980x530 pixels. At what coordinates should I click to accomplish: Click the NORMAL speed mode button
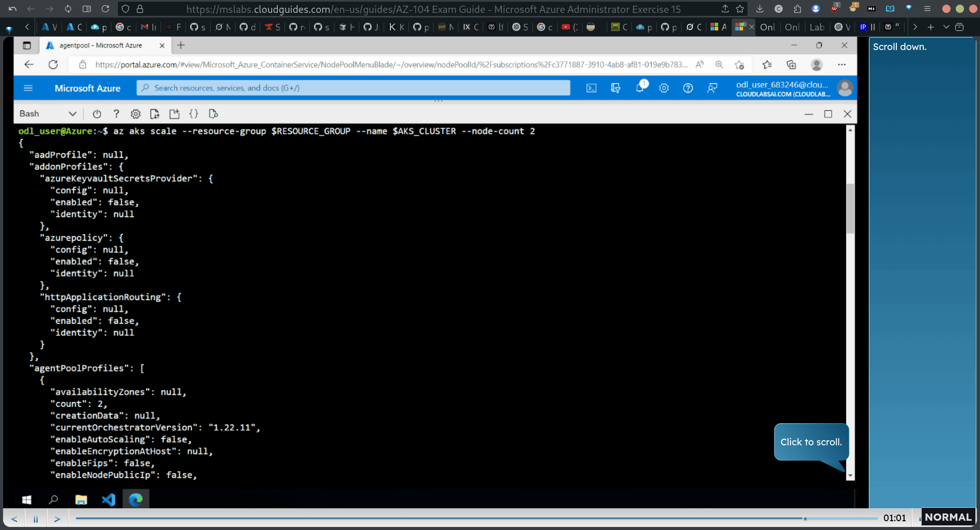click(948, 517)
